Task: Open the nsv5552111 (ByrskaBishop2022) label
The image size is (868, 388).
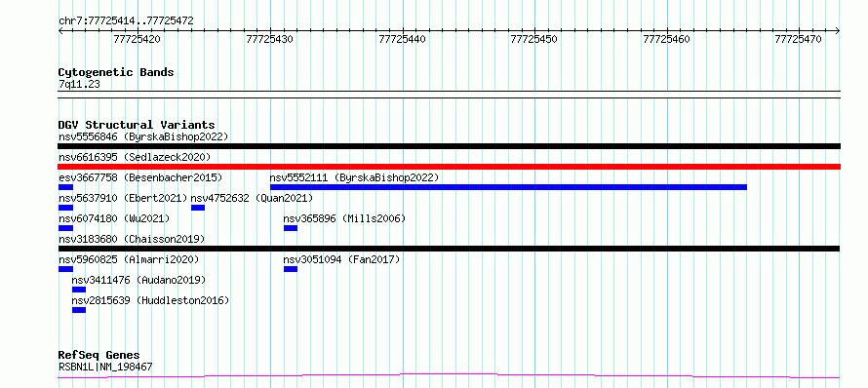Action: pyautogui.click(x=354, y=177)
